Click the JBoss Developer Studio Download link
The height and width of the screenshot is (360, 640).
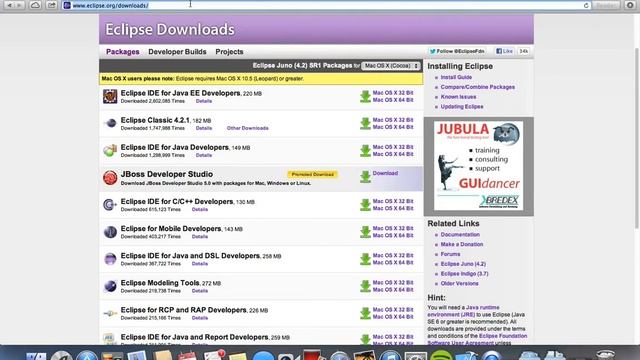coord(385,173)
